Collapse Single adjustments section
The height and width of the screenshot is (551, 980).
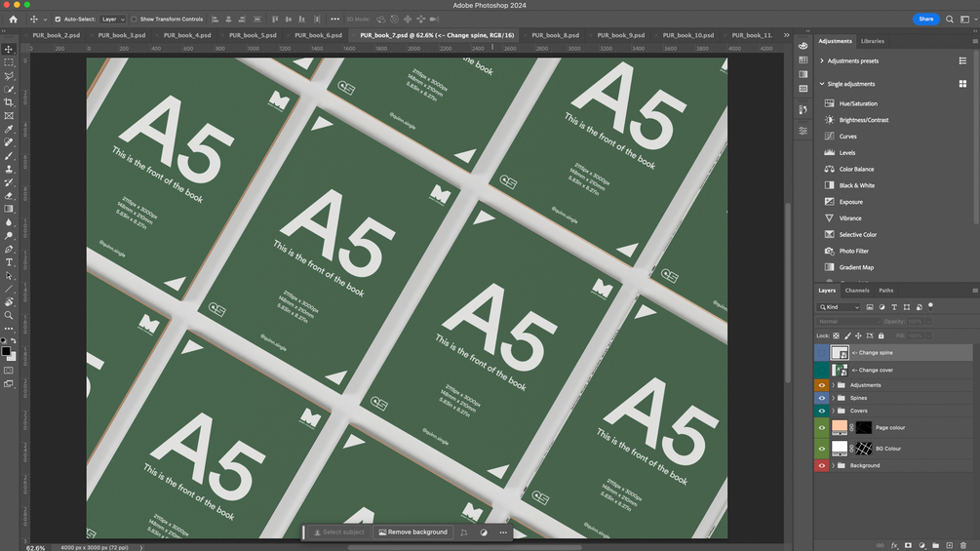822,84
